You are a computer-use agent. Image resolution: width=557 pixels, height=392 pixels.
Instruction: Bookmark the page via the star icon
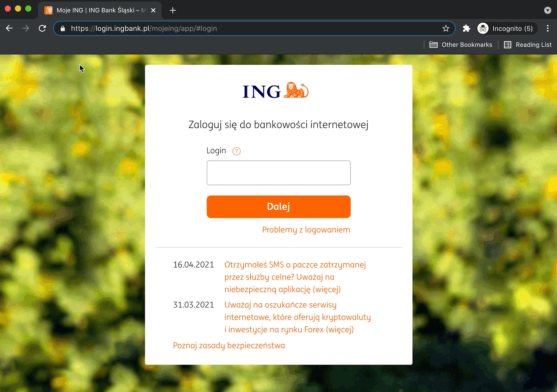point(446,28)
